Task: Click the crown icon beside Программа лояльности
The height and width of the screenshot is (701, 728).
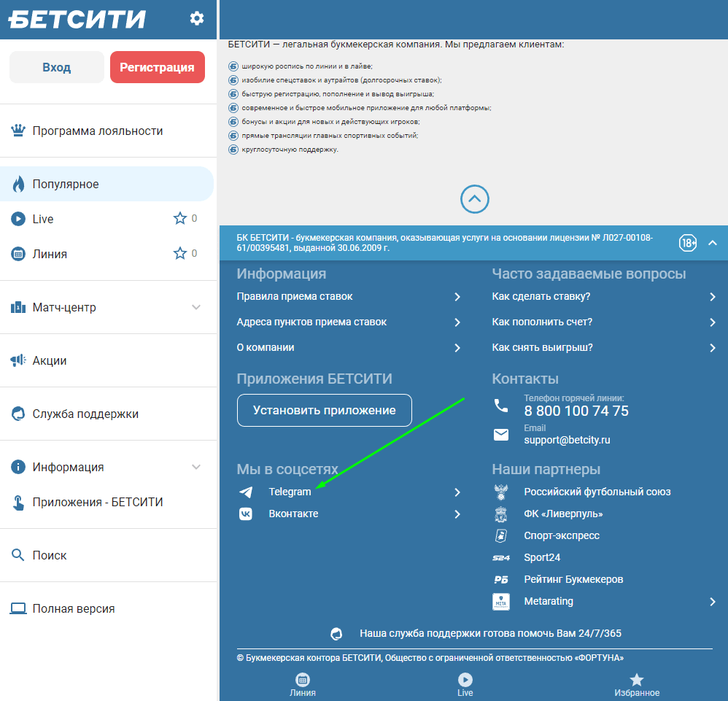Action: [x=18, y=131]
